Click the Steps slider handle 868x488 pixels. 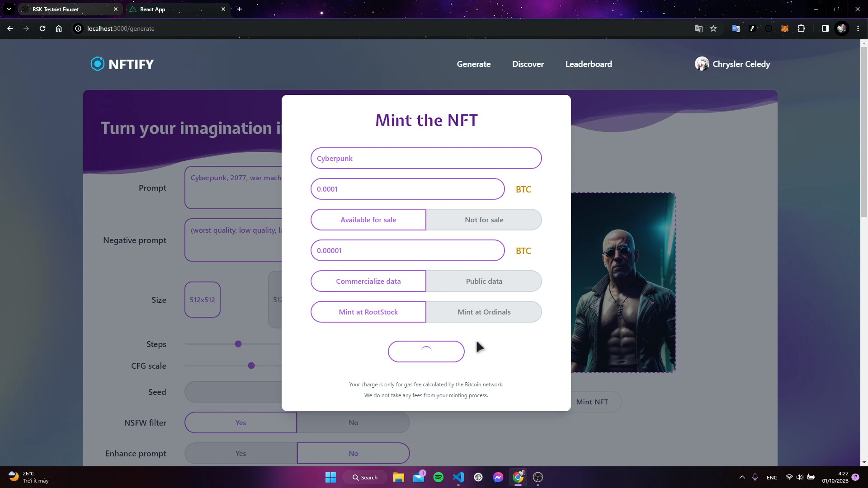(238, 344)
